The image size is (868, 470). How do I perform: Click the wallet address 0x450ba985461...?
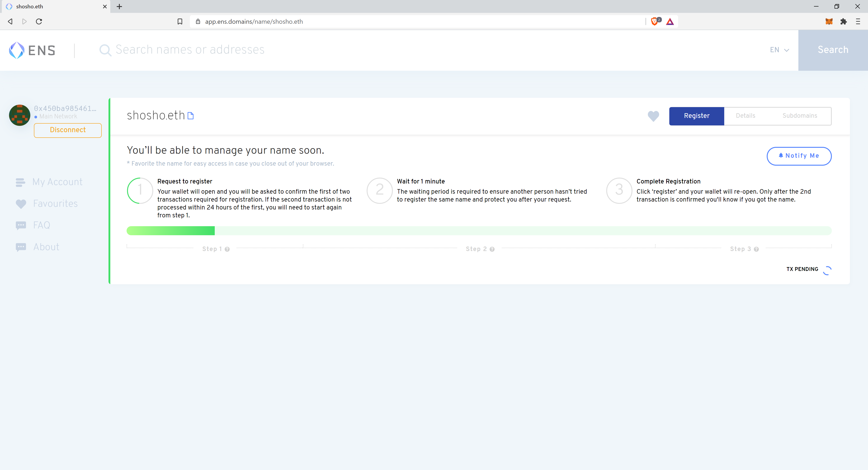65,108
